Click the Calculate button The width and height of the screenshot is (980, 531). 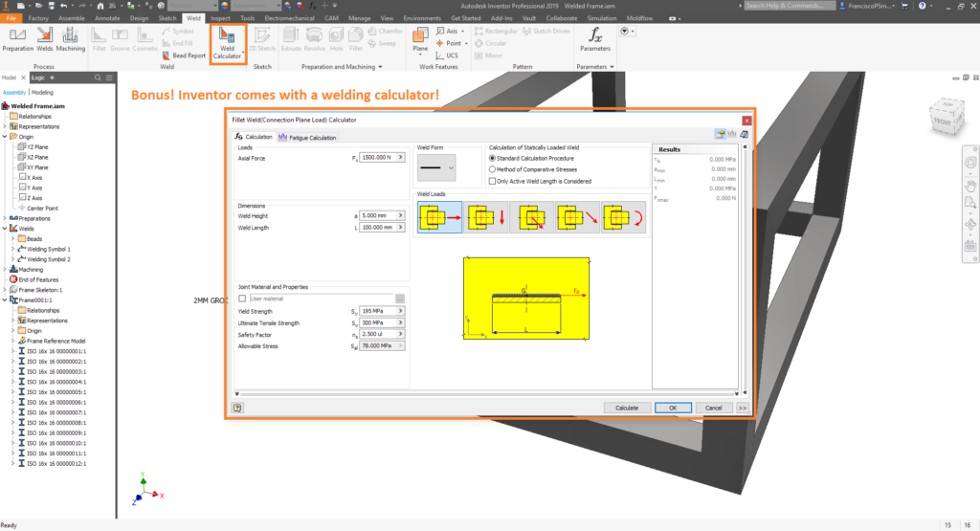(x=627, y=408)
